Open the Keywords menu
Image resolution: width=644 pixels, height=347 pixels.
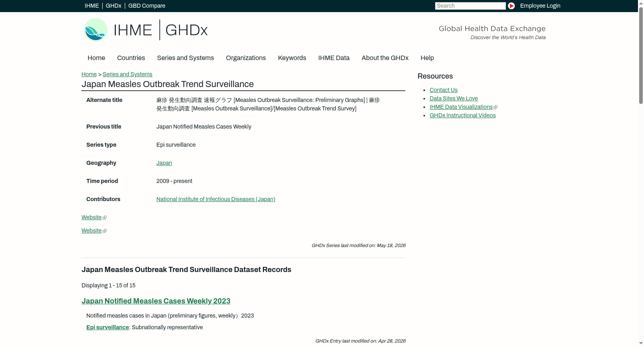pyautogui.click(x=292, y=58)
